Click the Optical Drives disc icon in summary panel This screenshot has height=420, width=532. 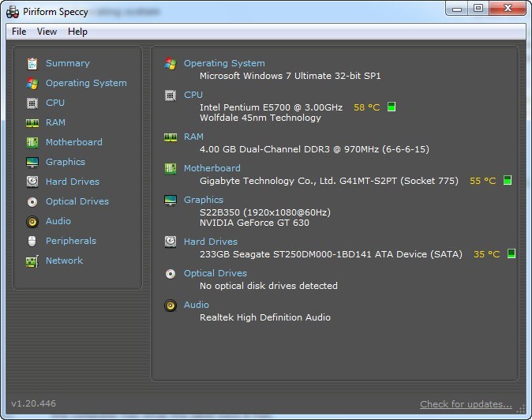point(170,273)
